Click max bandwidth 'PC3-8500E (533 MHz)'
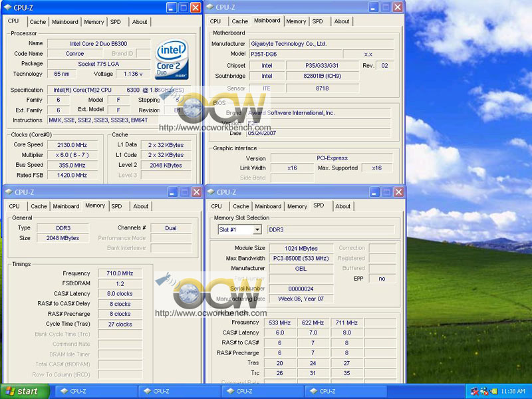 point(301,258)
